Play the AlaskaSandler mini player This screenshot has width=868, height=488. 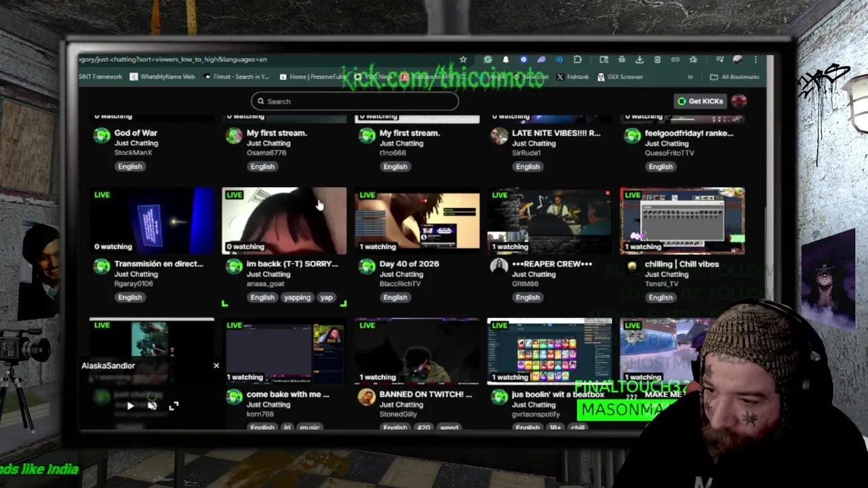point(130,406)
